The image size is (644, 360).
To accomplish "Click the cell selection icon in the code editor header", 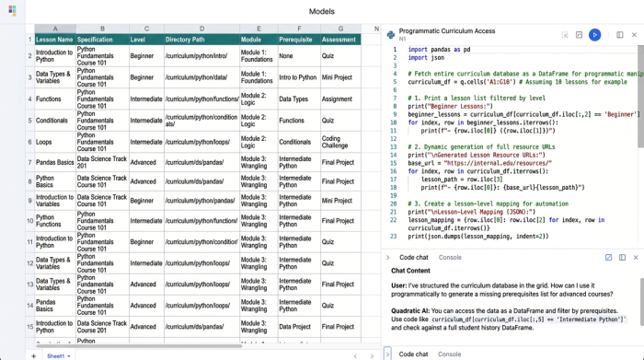I will click(x=565, y=35).
